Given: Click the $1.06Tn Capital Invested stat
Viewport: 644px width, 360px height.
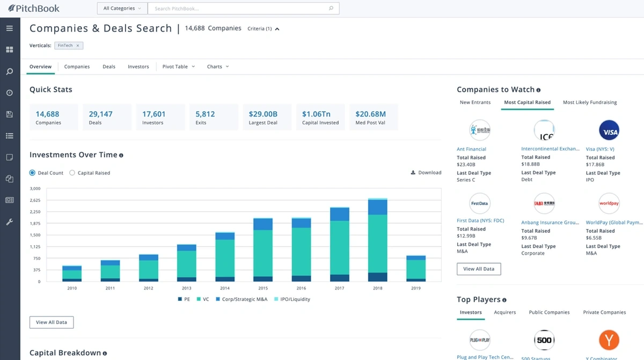Looking at the screenshot, I should point(320,117).
